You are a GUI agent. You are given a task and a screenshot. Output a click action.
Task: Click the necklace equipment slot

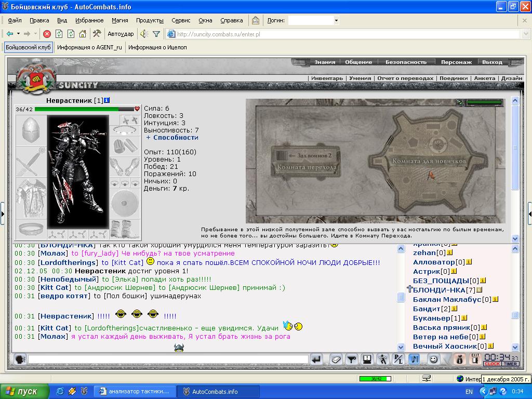tap(125, 130)
